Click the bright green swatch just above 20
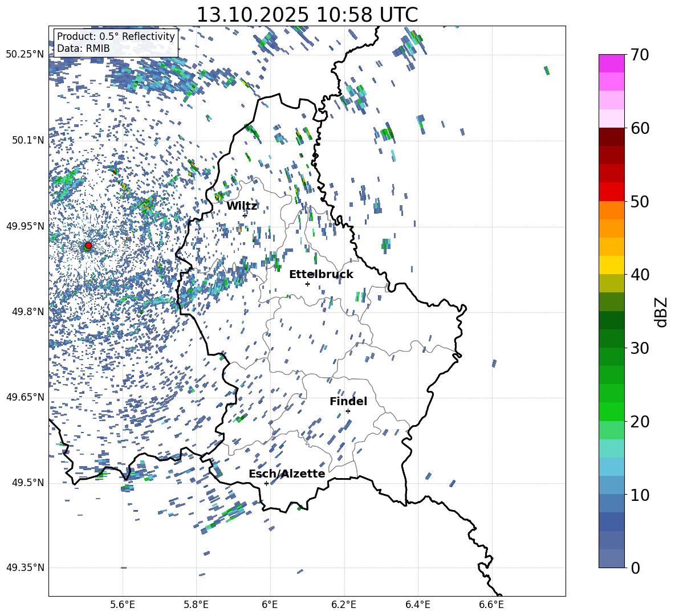The height and width of the screenshot is (616, 675). pos(611,411)
